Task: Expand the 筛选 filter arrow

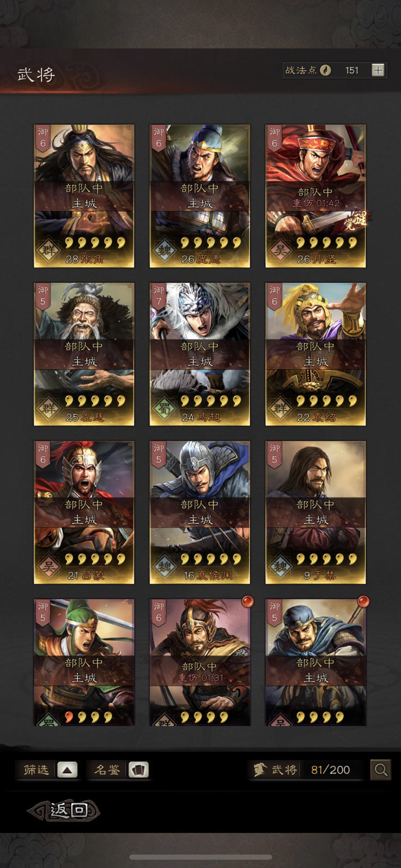Action: (67, 769)
